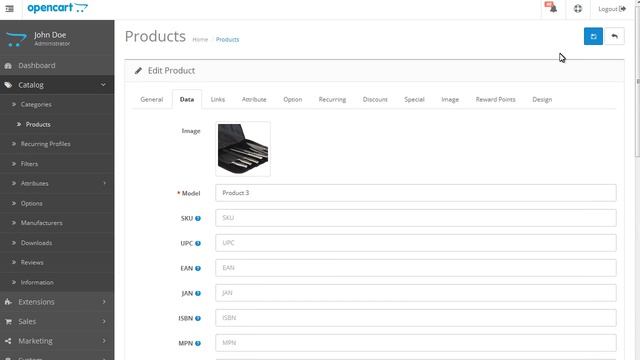Open the Products breadcrumb link
This screenshot has width=640, height=360.
[227, 40]
